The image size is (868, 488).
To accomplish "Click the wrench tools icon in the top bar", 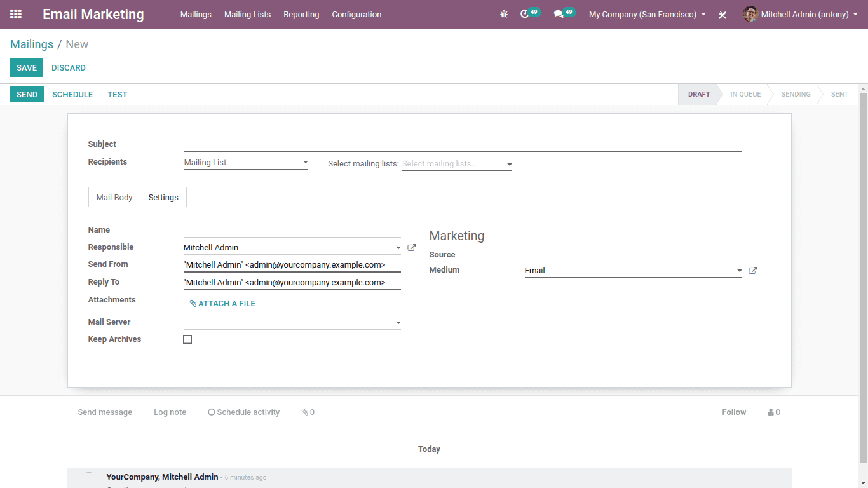I will (x=722, y=15).
